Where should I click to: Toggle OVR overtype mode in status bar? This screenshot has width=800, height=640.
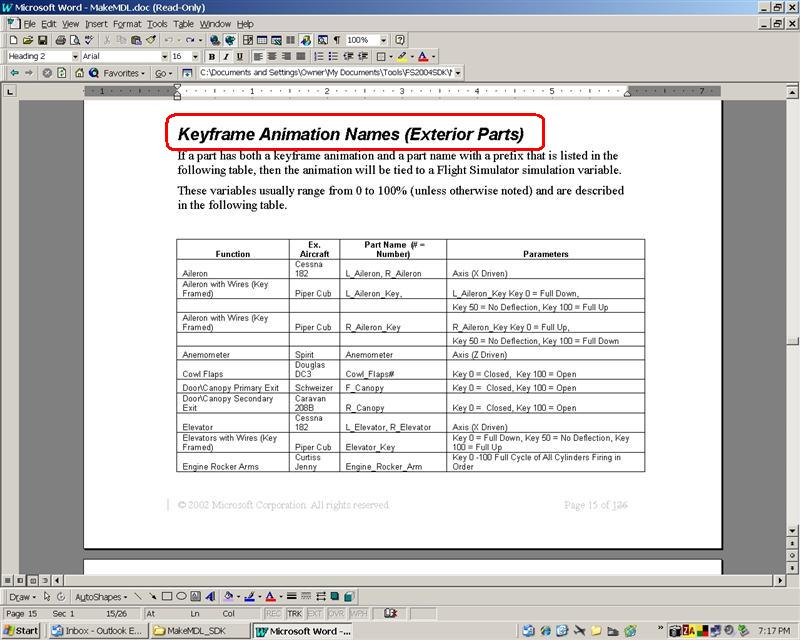pyautogui.click(x=335, y=613)
